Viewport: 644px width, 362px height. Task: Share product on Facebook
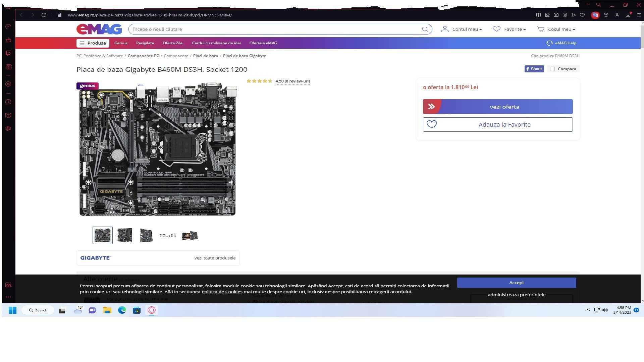tap(534, 69)
